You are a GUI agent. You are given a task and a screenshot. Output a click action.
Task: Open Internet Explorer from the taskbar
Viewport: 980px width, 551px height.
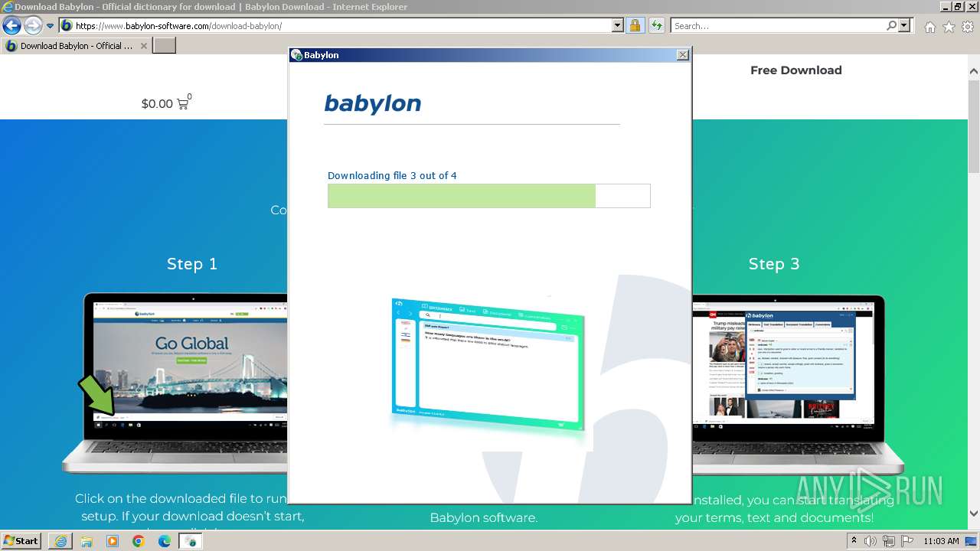pyautogui.click(x=60, y=541)
